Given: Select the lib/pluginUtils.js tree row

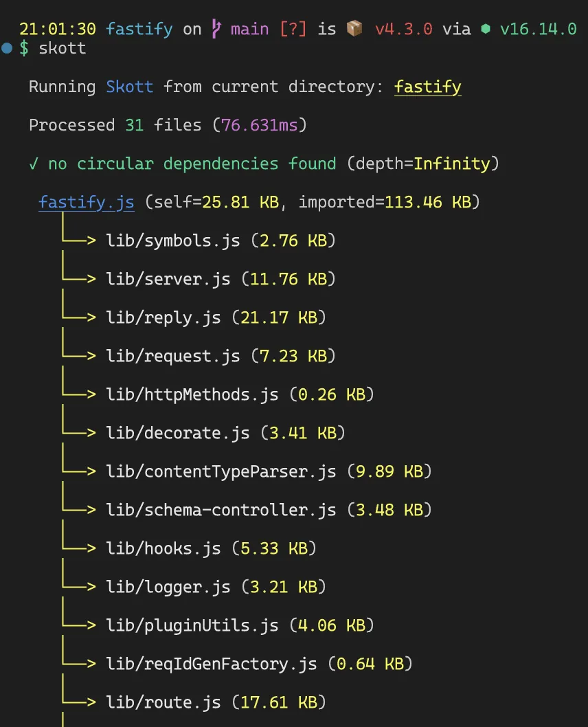Looking at the screenshot, I should click(218, 625).
